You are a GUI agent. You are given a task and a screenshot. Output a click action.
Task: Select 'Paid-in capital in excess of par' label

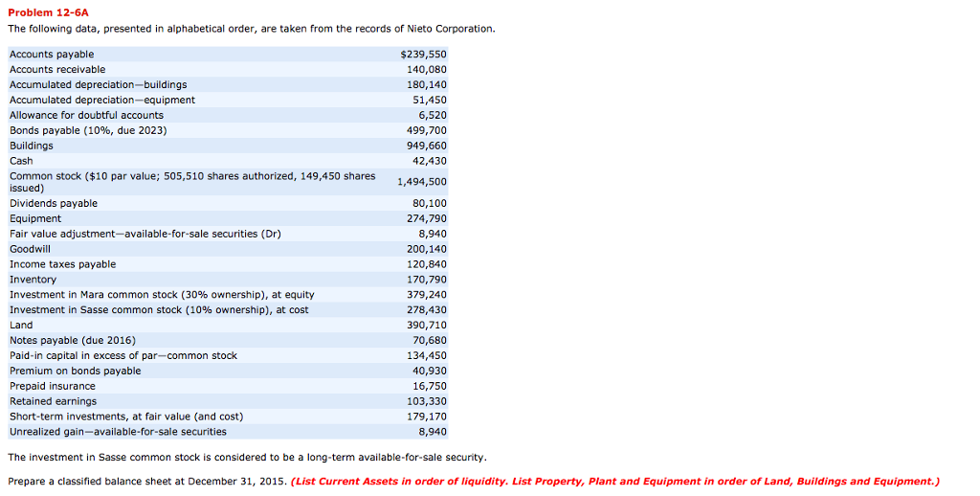(x=123, y=356)
